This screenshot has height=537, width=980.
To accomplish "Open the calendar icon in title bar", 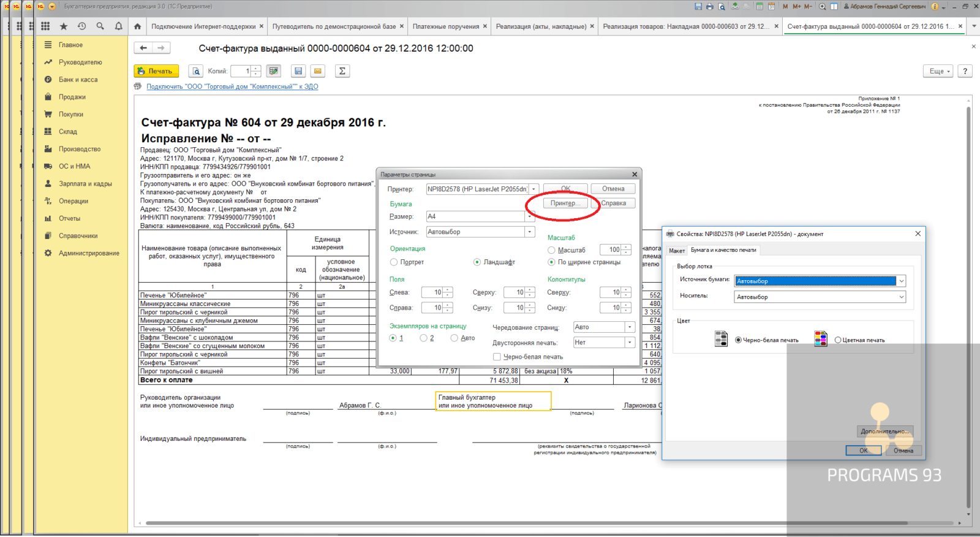I will click(772, 6).
